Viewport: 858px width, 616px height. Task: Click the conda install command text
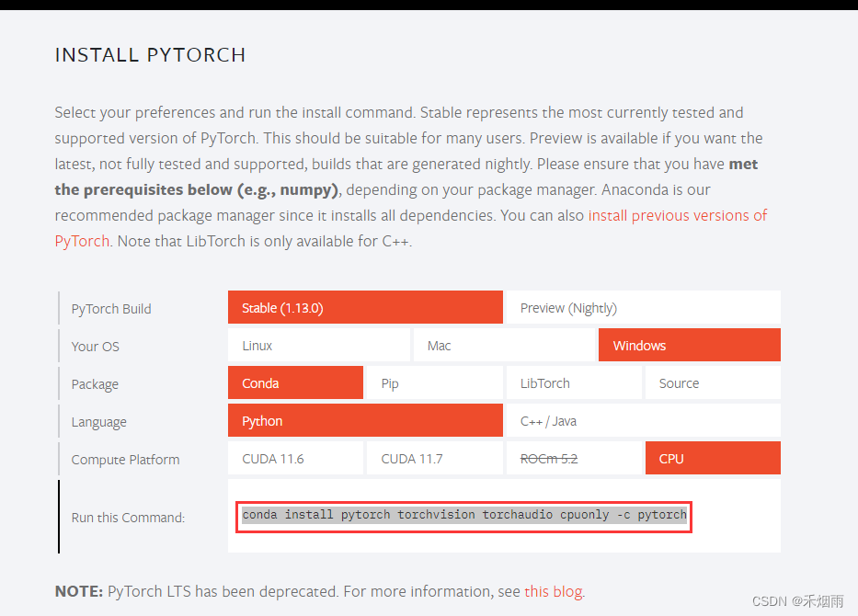click(x=464, y=515)
